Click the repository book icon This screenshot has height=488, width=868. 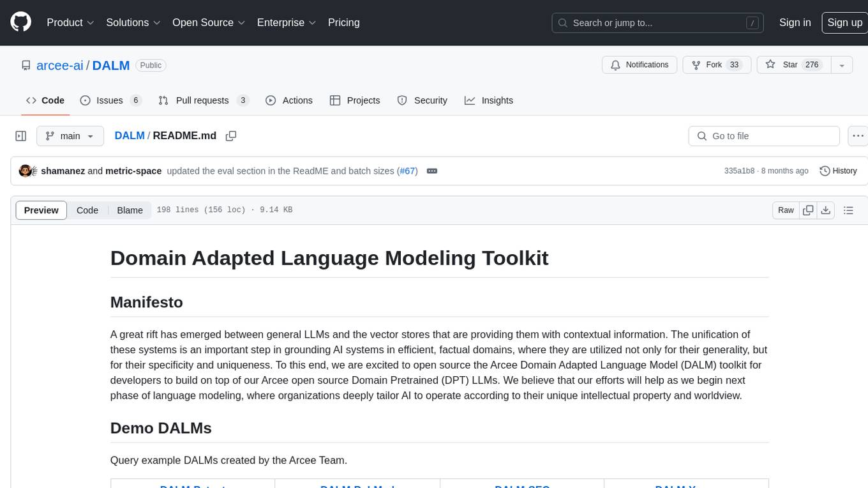point(26,65)
